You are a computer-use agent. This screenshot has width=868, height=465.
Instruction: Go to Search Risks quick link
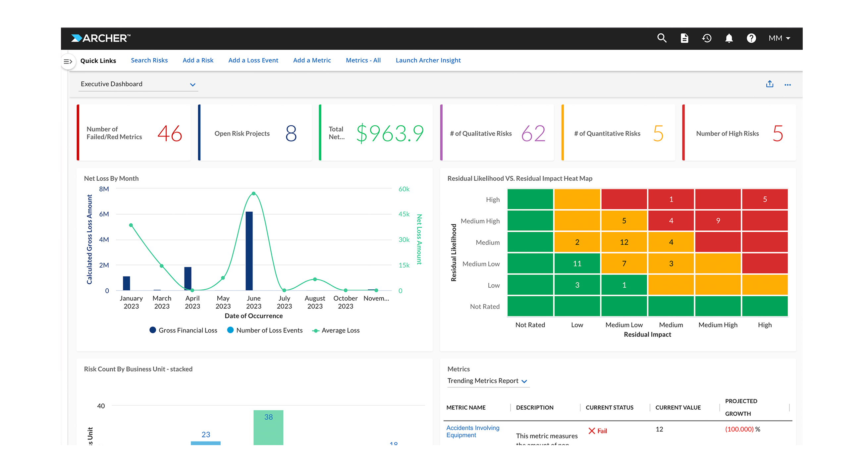click(x=149, y=60)
